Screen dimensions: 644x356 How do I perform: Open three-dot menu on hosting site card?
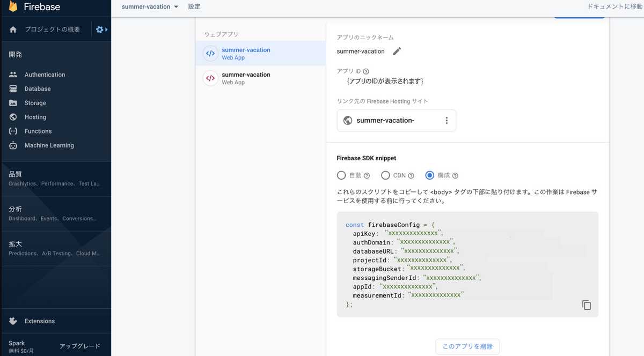447,121
